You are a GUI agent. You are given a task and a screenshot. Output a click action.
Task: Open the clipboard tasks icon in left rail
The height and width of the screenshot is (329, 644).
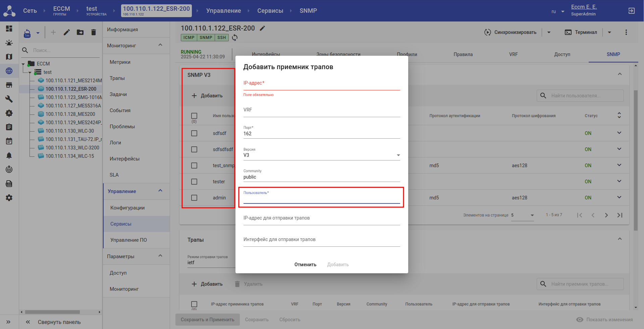coord(9,127)
